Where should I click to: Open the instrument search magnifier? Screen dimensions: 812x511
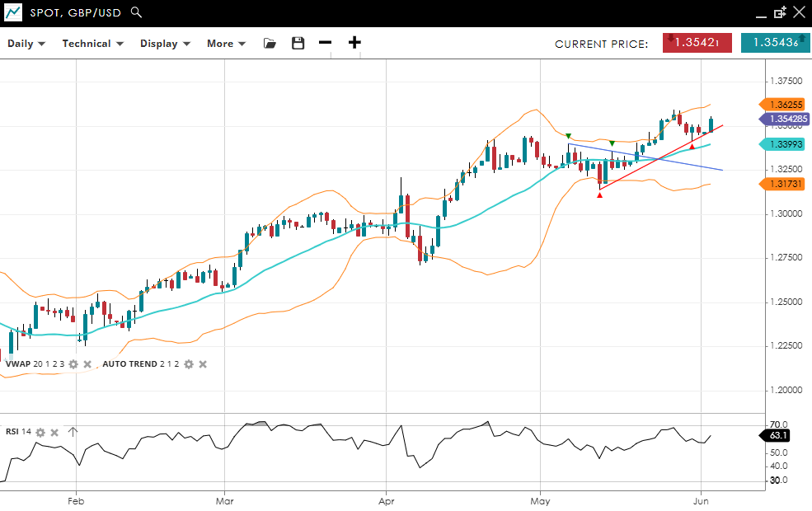pyautogui.click(x=137, y=12)
